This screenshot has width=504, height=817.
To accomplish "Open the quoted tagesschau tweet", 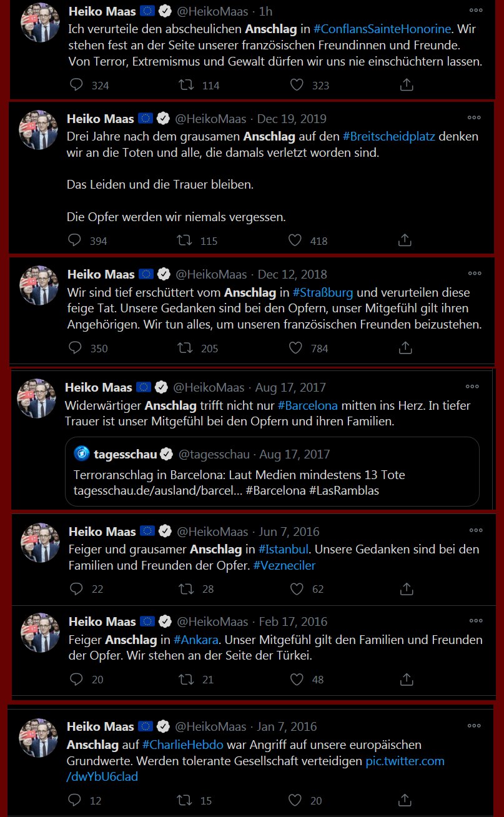I will coord(272,475).
